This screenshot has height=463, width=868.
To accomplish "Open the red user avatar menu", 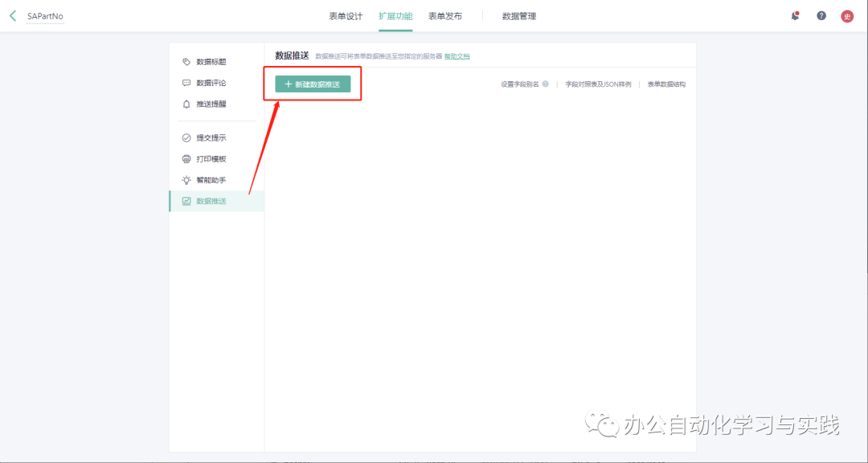I will click(x=847, y=16).
